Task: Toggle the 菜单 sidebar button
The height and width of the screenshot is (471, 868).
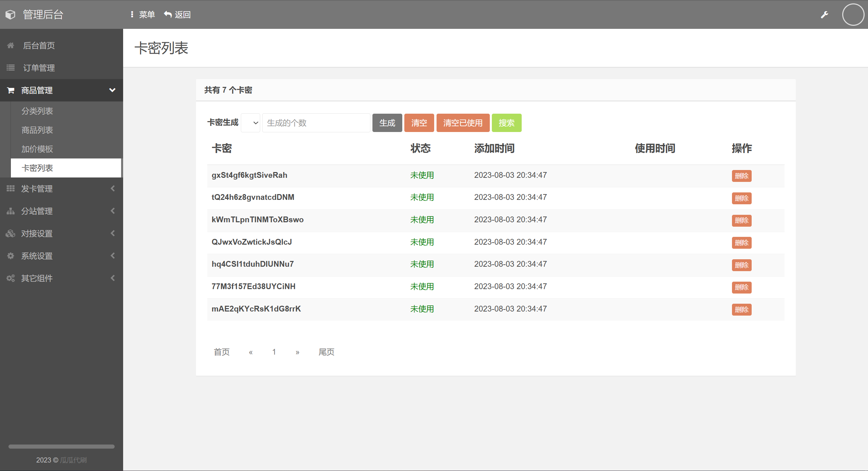Action: pyautogui.click(x=142, y=15)
